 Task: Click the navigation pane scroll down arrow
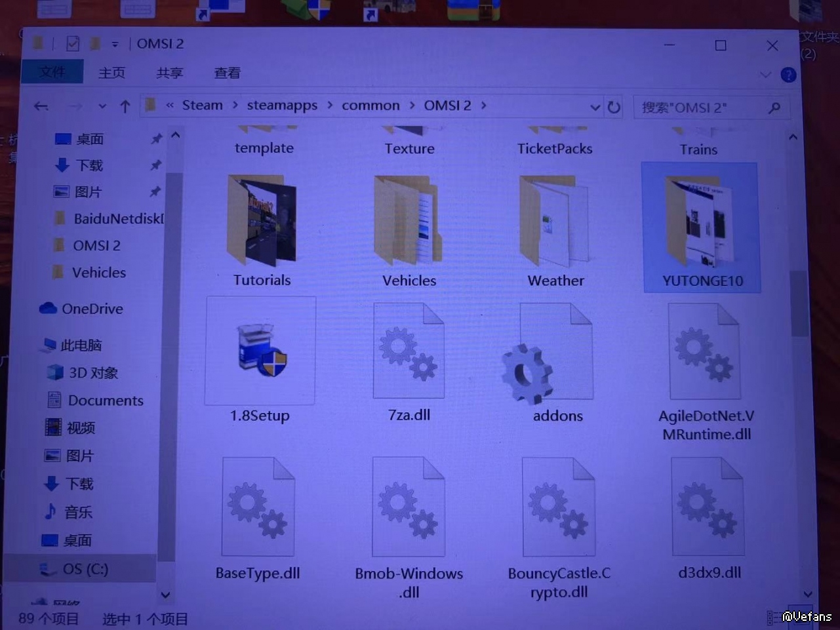[165, 595]
